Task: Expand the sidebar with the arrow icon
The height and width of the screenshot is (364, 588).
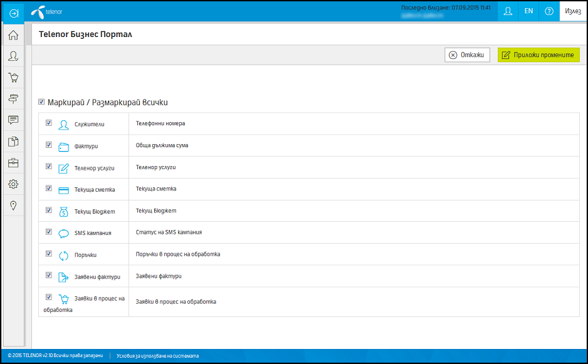Action: pyautogui.click(x=14, y=14)
